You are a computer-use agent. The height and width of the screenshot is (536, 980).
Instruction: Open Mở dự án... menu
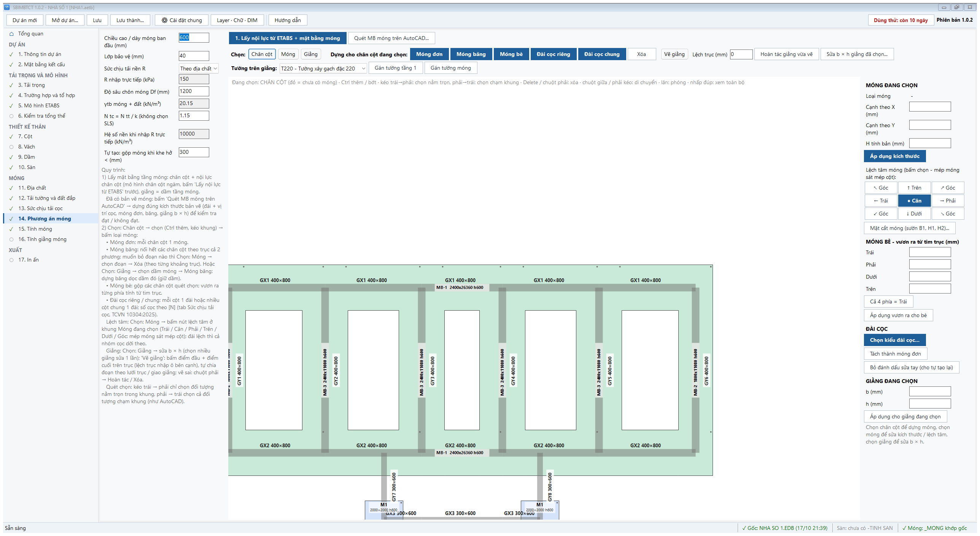click(x=65, y=20)
